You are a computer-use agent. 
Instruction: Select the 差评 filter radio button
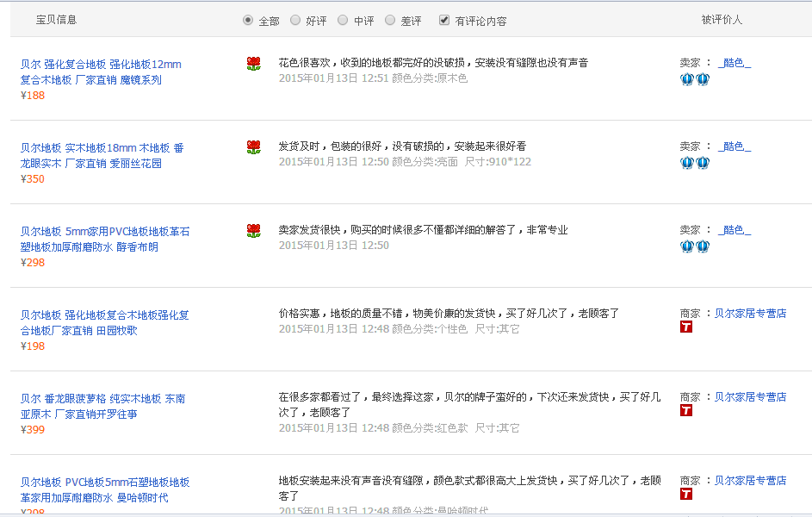click(x=390, y=20)
